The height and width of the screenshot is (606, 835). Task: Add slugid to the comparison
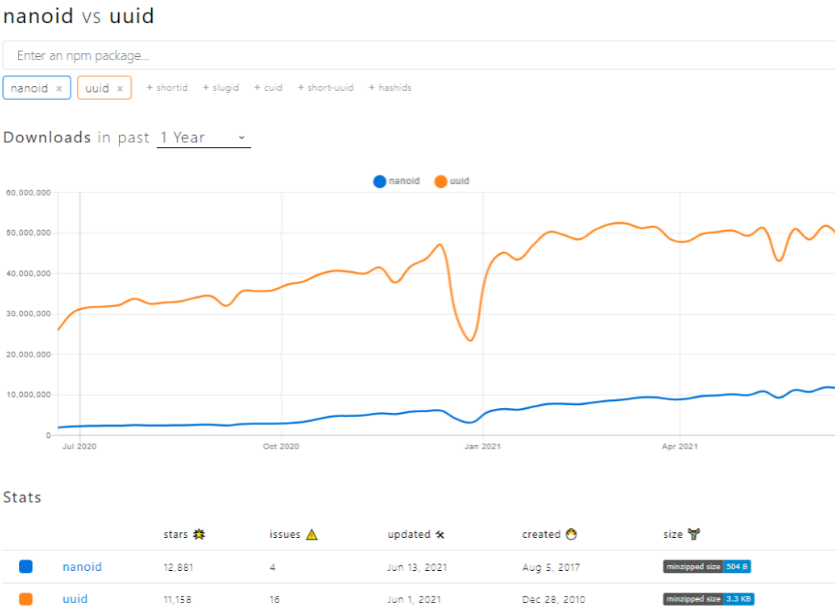point(220,87)
